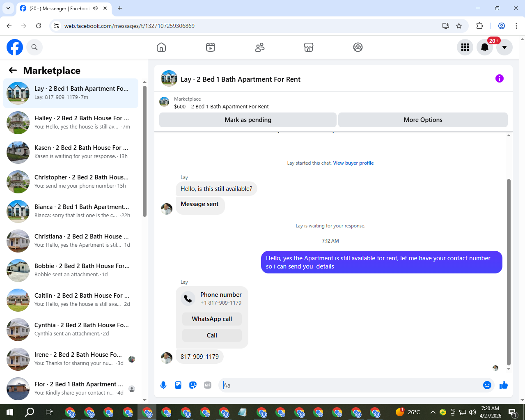Open the GIF picker icon

click(x=208, y=385)
